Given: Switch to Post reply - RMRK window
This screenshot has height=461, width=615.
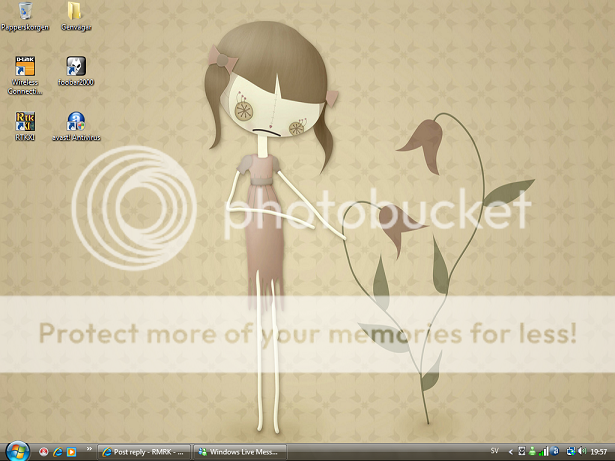Looking at the screenshot, I should 143,452.
